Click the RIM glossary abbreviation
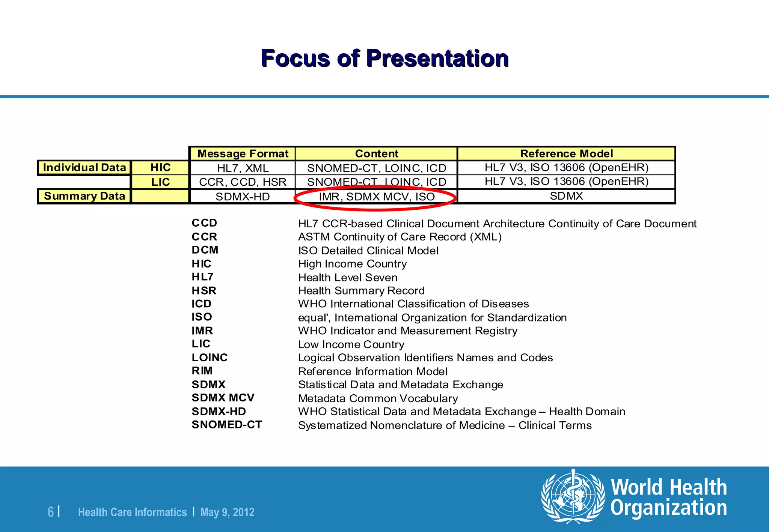Screen dimensions: 769x532 click(202, 371)
